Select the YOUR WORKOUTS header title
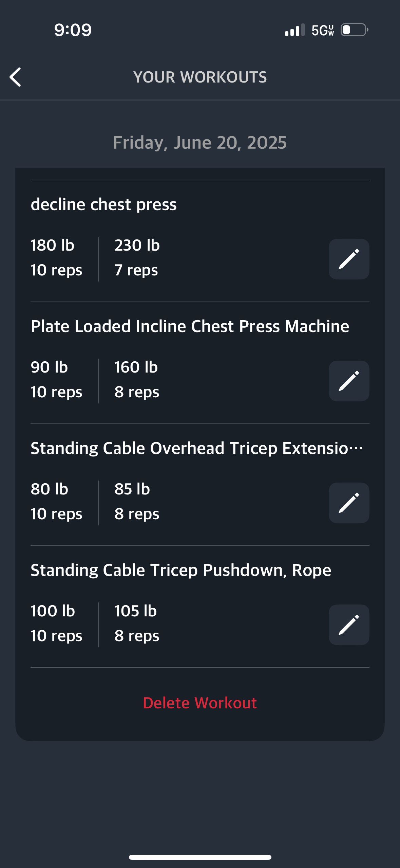 (200, 77)
